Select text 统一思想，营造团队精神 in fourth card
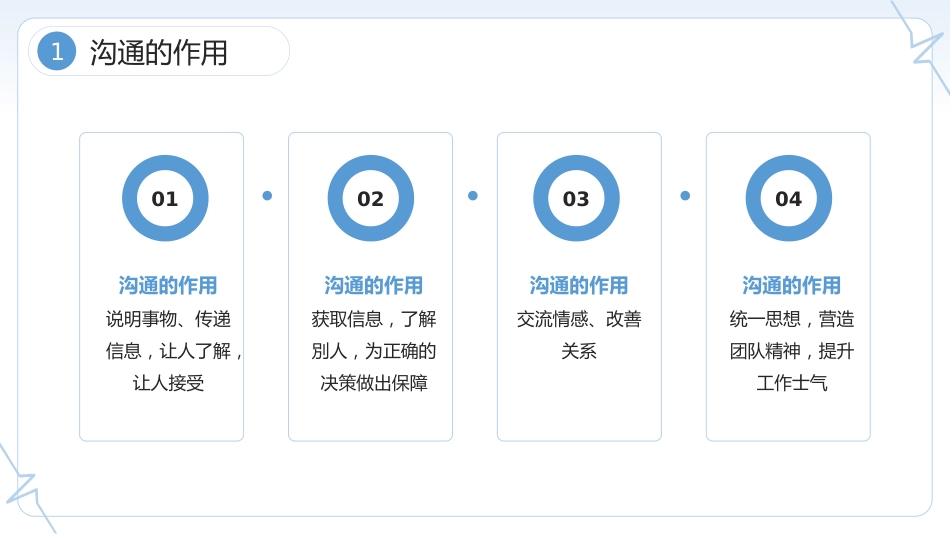950x535 pixels. point(791,334)
